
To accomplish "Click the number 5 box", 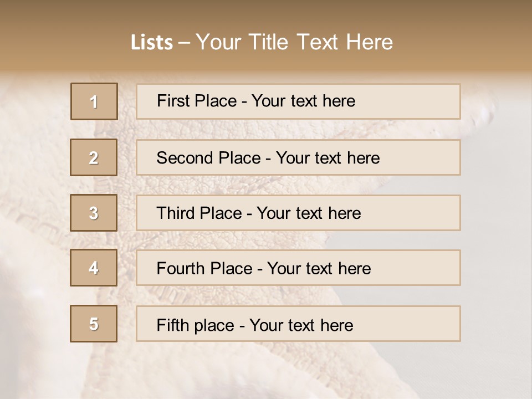I will coord(94,324).
